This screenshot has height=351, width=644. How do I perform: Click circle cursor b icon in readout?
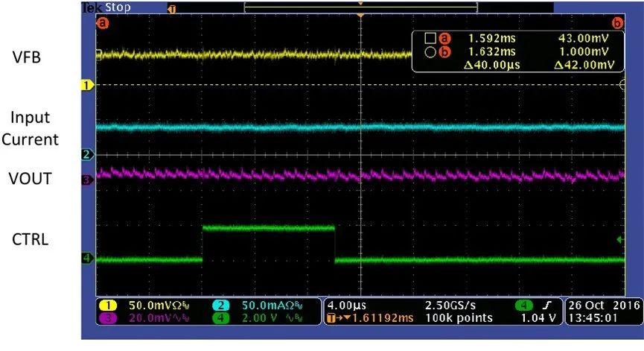(x=430, y=51)
